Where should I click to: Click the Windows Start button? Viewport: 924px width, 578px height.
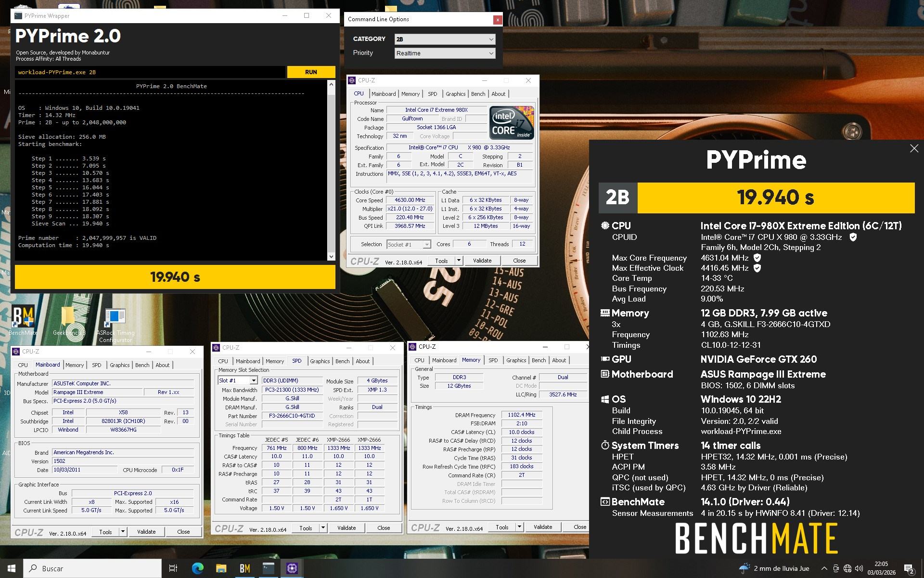point(12,568)
